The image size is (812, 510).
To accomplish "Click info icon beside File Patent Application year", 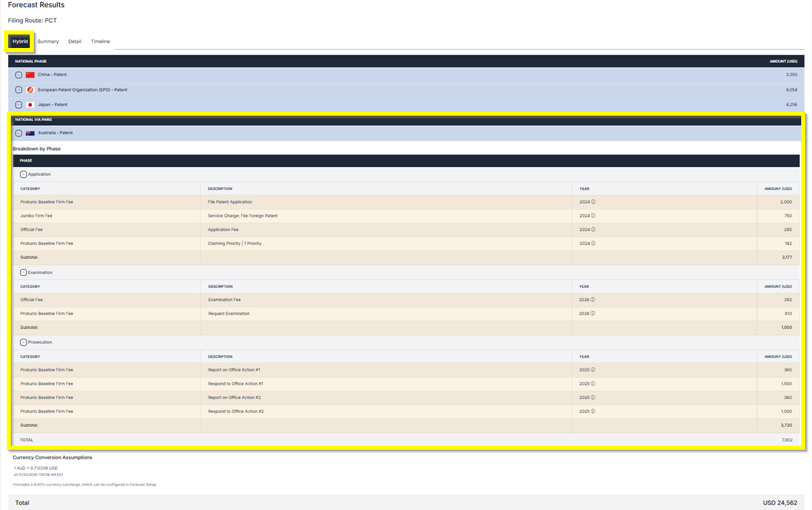I will click(593, 202).
